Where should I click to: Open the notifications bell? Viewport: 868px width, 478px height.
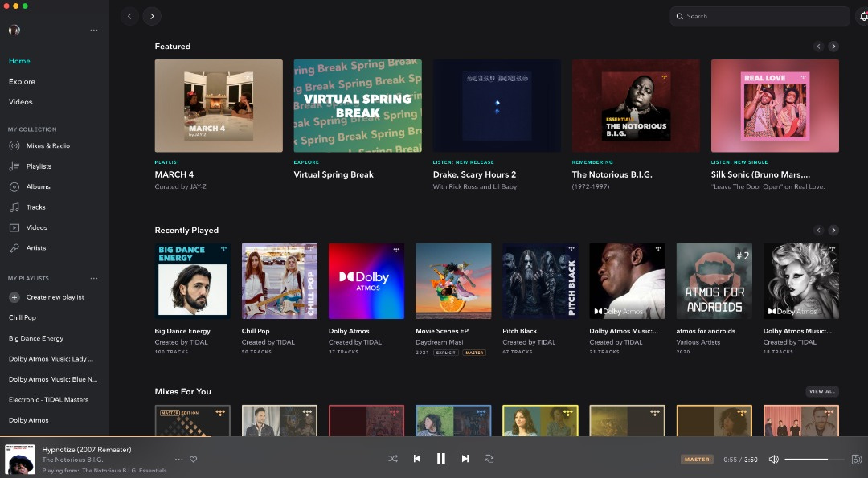click(x=863, y=17)
